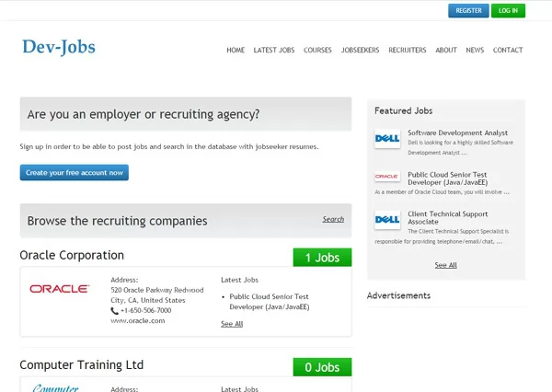Click the Dell job description snippet text
This screenshot has height=392, width=552.
[x=461, y=147]
